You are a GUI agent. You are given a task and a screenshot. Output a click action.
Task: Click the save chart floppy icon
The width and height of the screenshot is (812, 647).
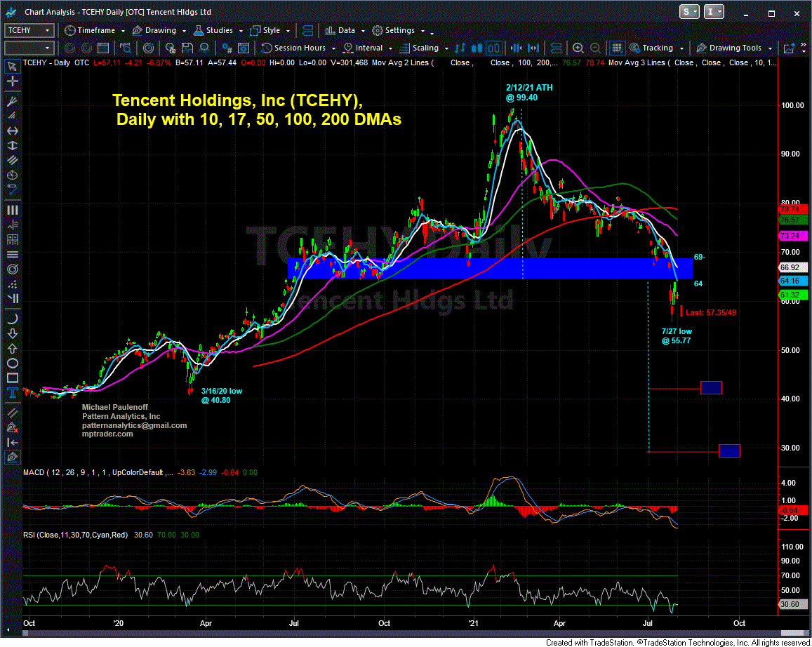pos(187,48)
